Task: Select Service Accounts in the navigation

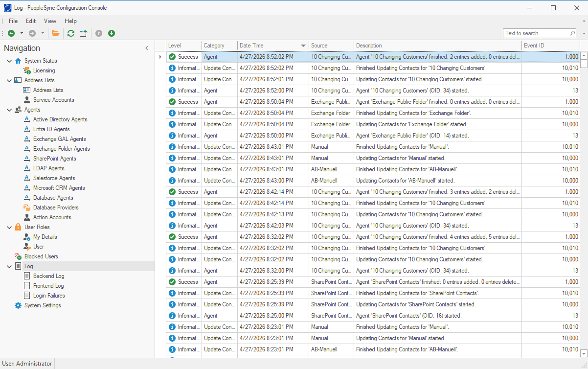Action: tap(54, 100)
